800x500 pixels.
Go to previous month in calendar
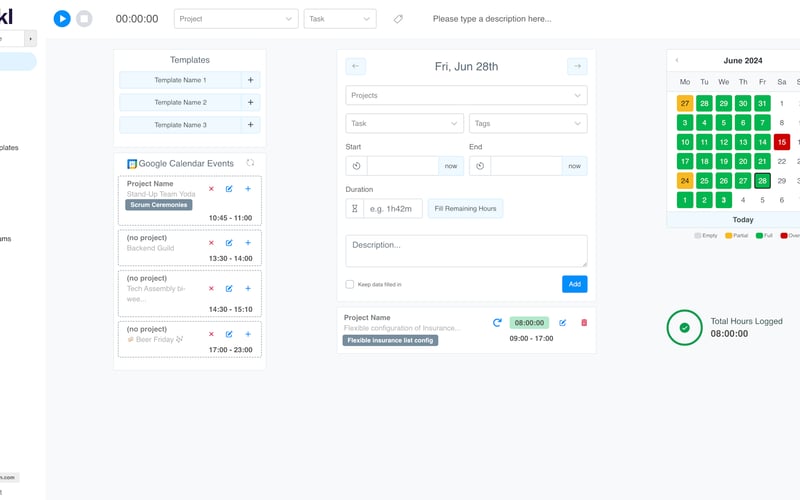tap(677, 60)
